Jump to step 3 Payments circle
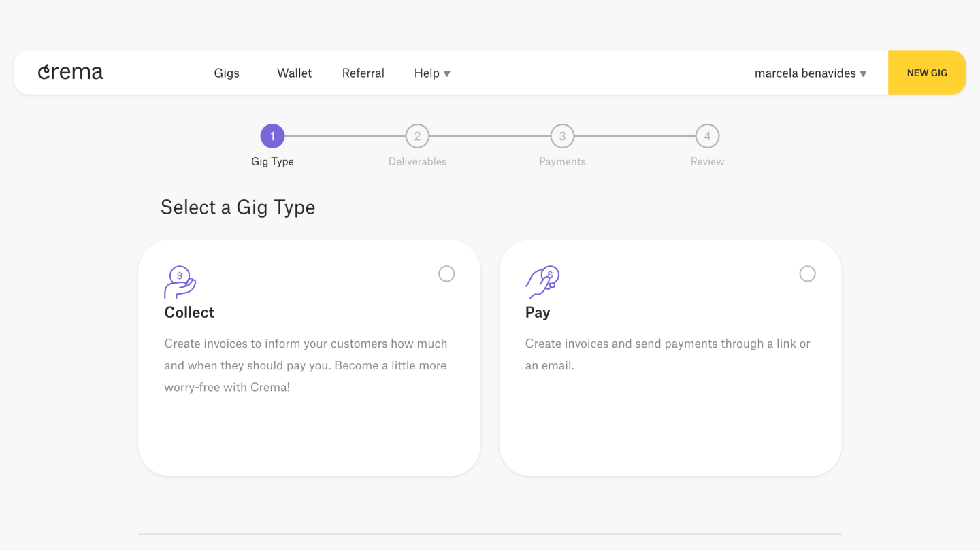 point(562,136)
